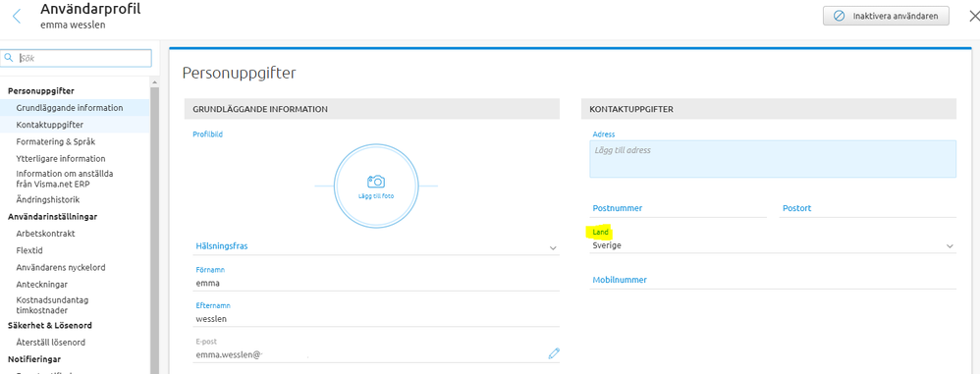Open Information om anställda från Visma.net ERP

coord(65,179)
